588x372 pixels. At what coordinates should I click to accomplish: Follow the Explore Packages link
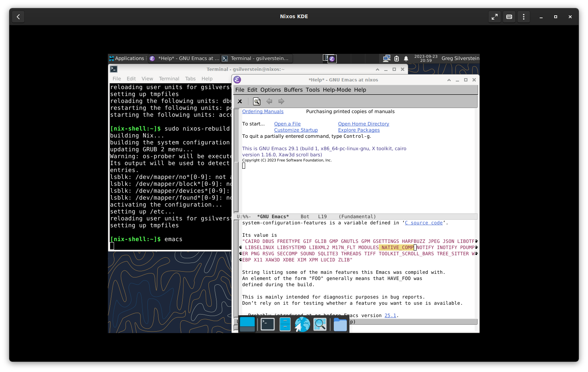359,130
